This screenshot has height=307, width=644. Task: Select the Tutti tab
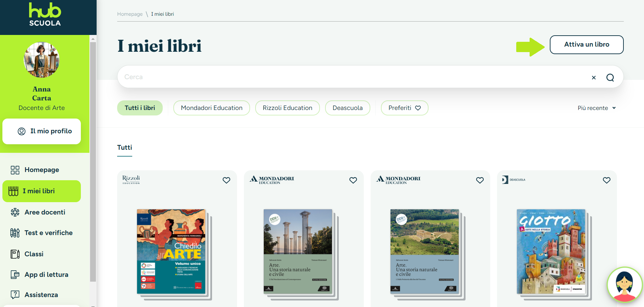tap(125, 148)
